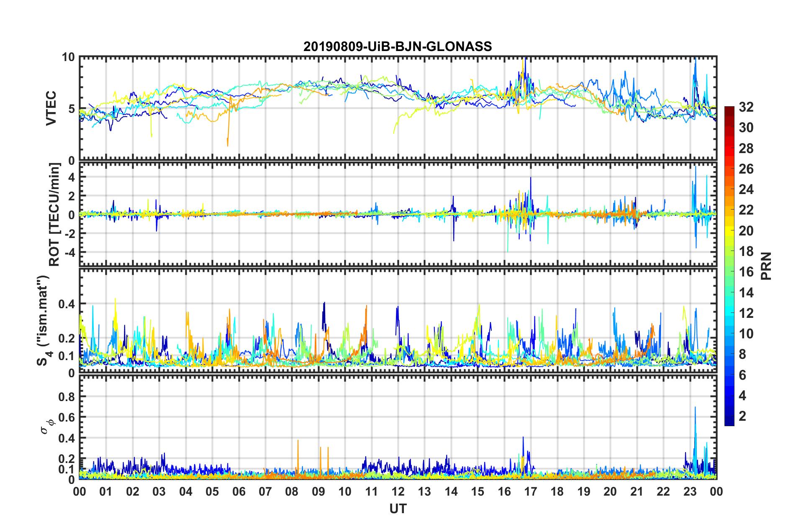Click colorbar tick label 30

(746, 128)
